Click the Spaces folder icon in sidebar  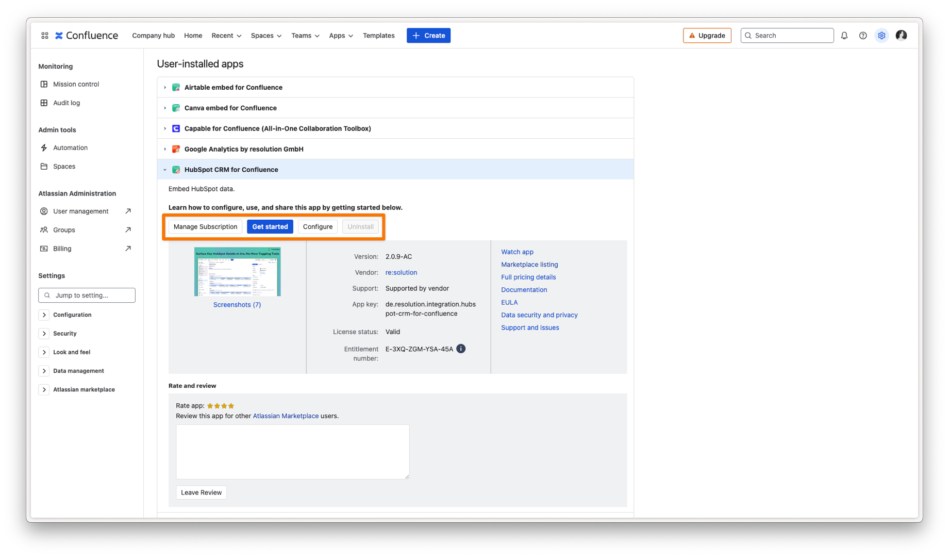(x=44, y=166)
